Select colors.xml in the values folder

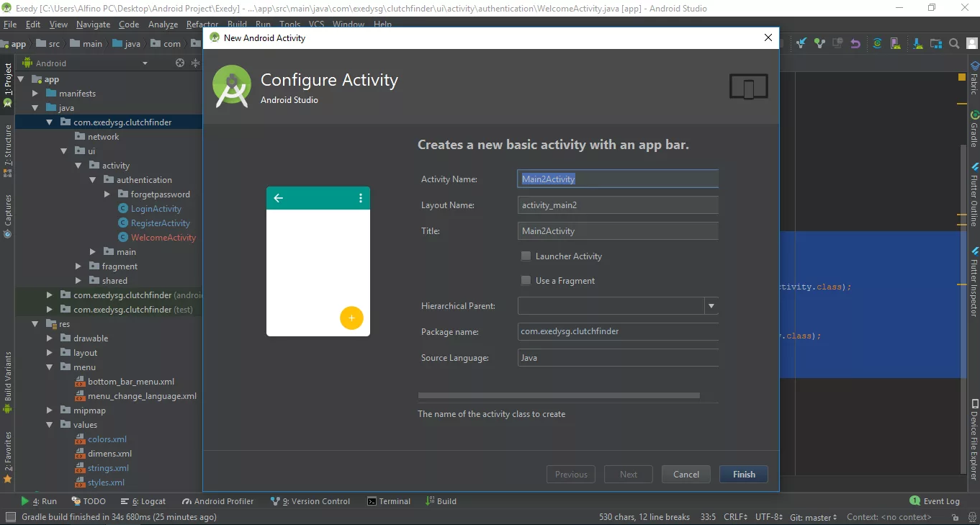click(107, 439)
